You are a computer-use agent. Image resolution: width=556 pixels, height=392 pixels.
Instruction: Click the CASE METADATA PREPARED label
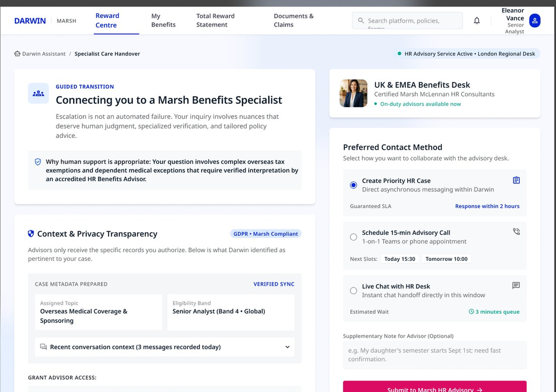point(71,284)
